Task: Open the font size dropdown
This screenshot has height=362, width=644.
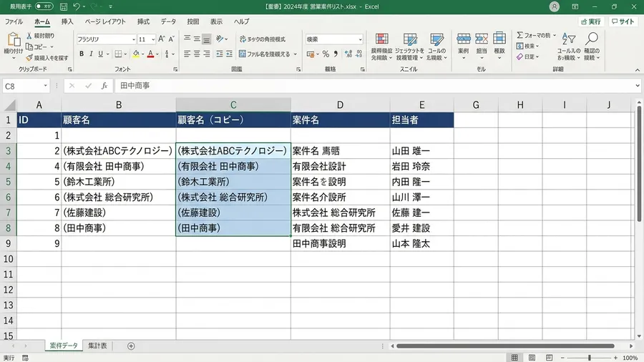Action: coord(153,39)
